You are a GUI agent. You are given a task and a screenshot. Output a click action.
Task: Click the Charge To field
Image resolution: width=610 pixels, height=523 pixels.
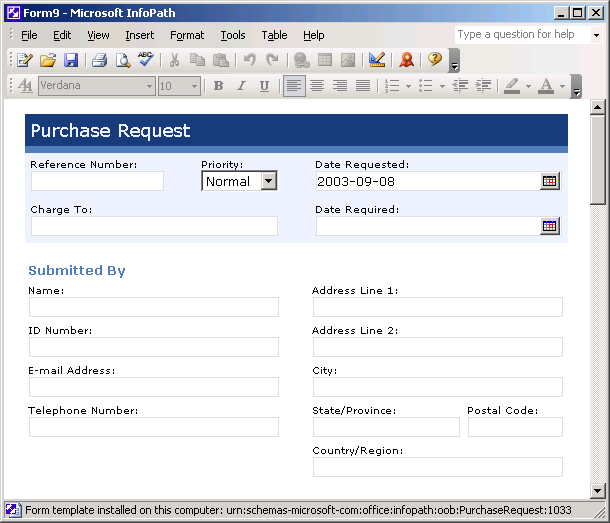154,226
